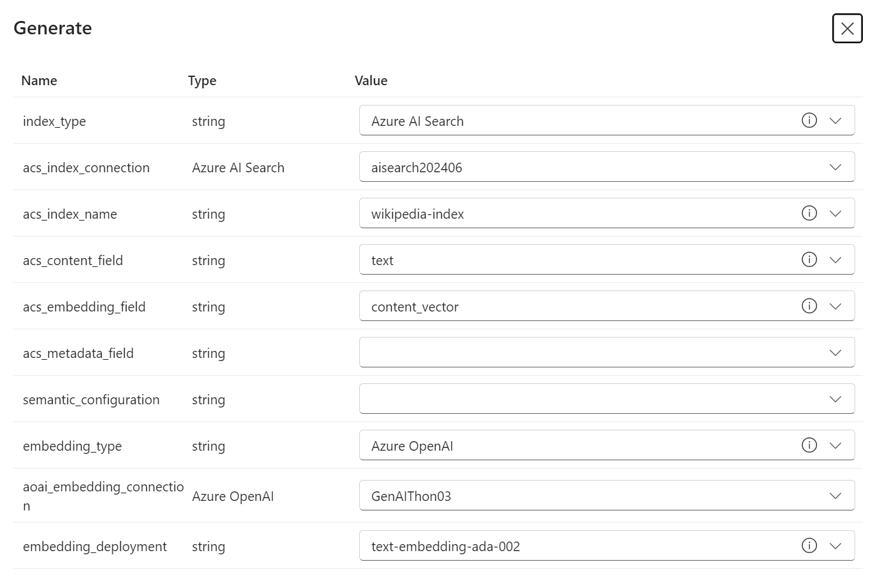The image size is (873, 588).
Task: Select the Generate dialog title
Action: click(53, 28)
